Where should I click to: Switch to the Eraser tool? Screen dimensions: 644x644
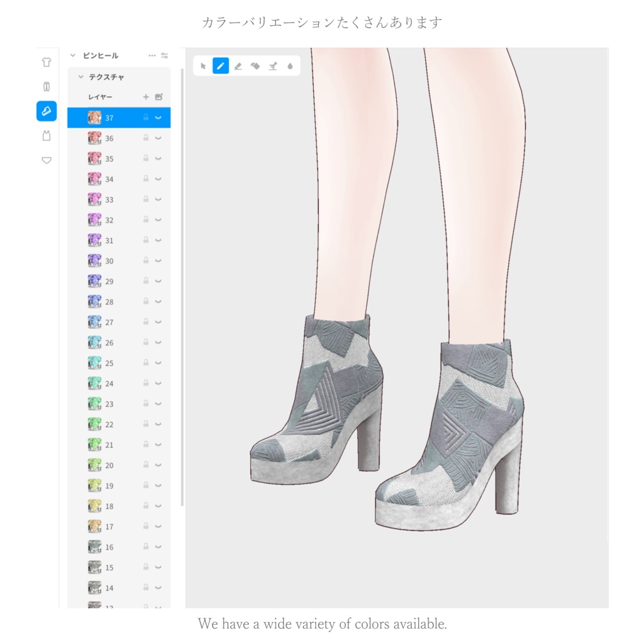click(238, 65)
